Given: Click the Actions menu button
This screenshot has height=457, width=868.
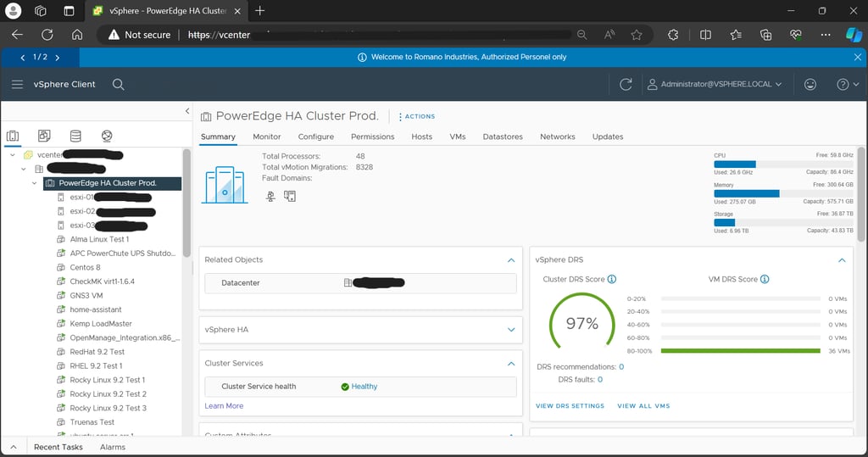Looking at the screenshot, I should tap(419, 116).
